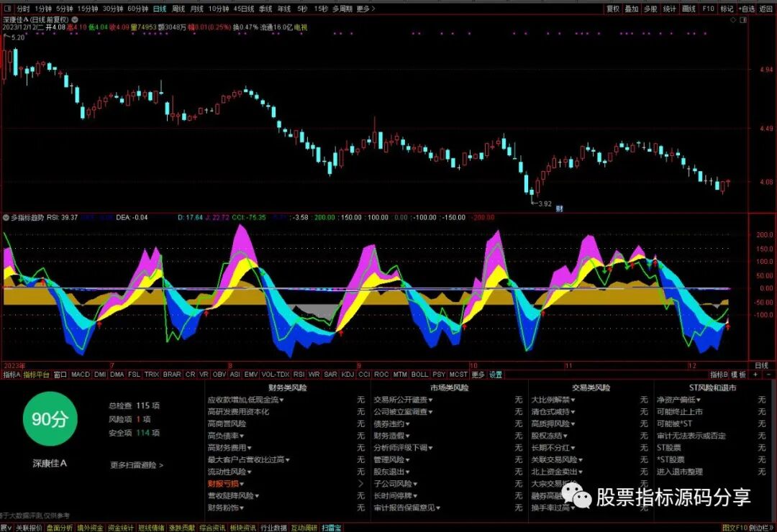The height and width of the screenshot is (532, 777).
Task: Click the 复权 adjustment button
Action: [x=613, y=9]
